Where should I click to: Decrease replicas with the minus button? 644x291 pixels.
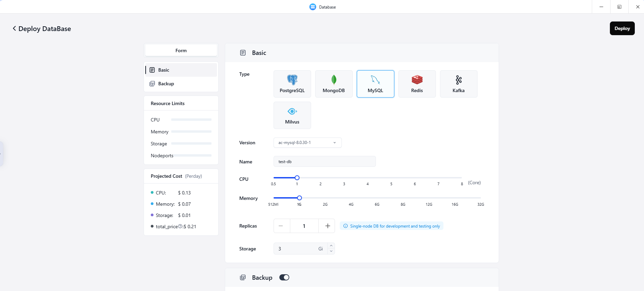281,226
